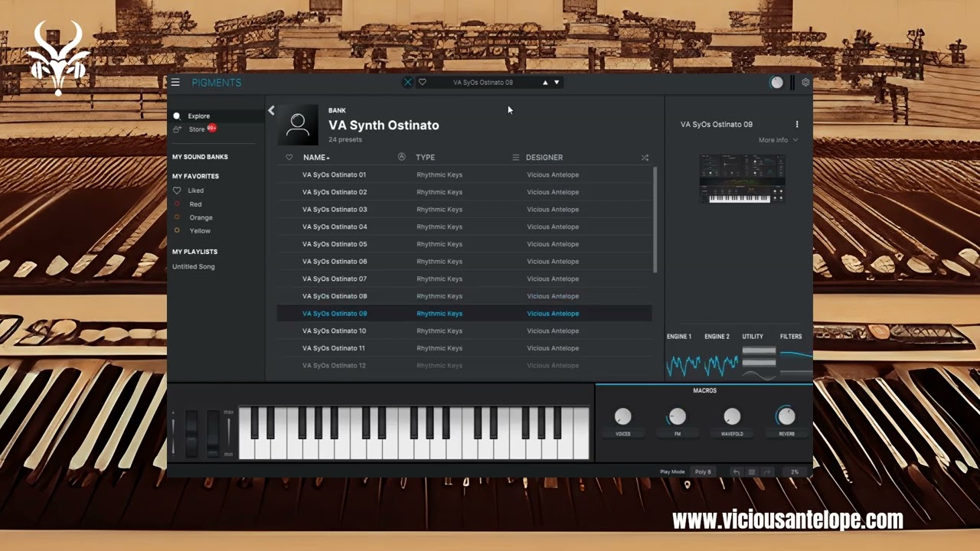This screenshot has height=551, width=980.
Task: Open the column options list icon before Designer
Action: coord(515,158)
